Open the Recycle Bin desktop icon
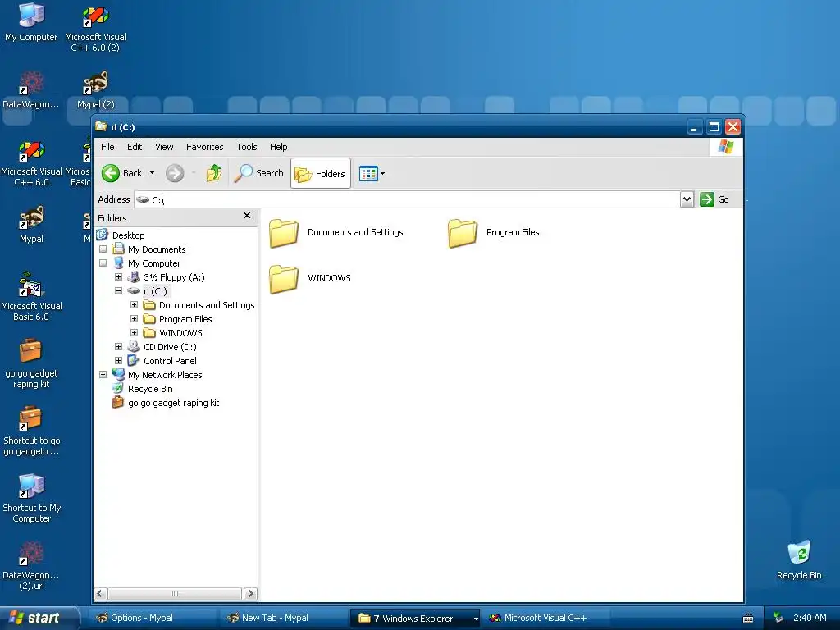Viewport: 840px width, 630px height. (x=799, y=559)
